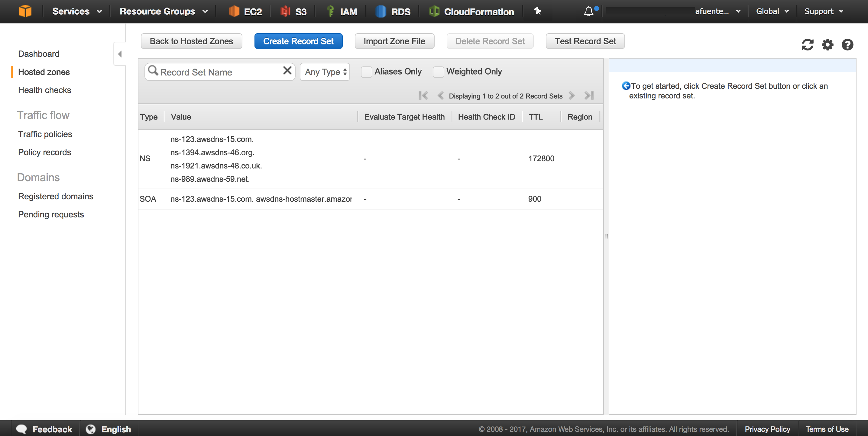Click Create Record Set button

[x=298, y=41]
